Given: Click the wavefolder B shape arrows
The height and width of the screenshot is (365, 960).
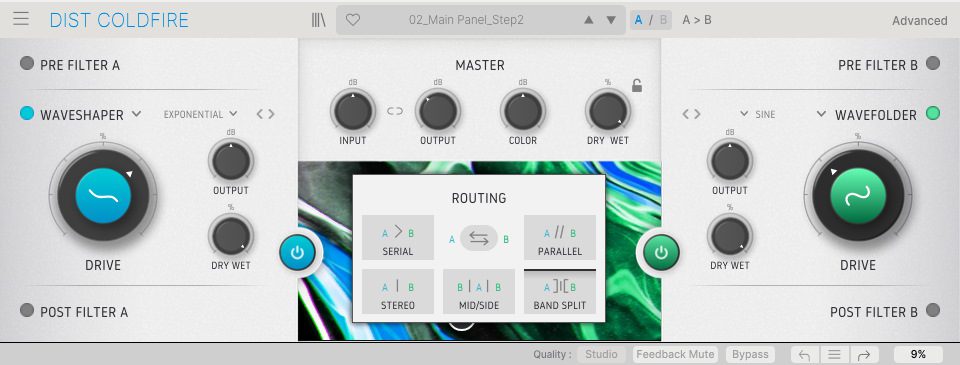Looking at the screenshot, I should [x=691, y=114].
